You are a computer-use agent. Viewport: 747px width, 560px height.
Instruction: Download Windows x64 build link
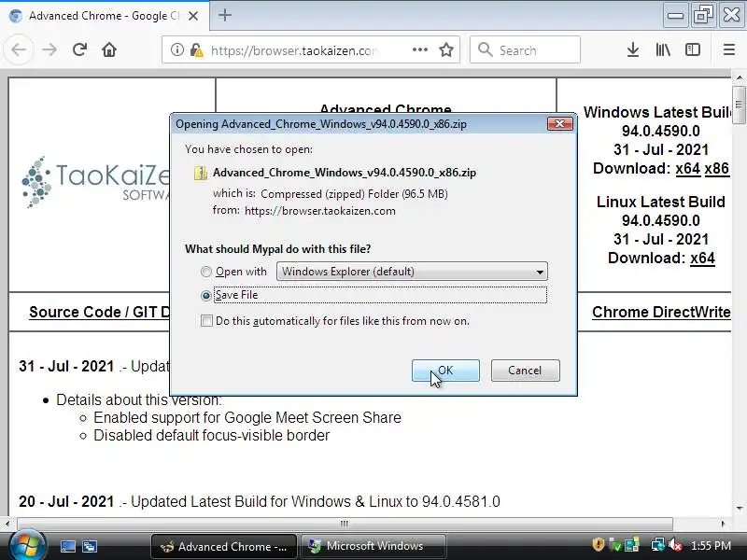click(688, 168)
